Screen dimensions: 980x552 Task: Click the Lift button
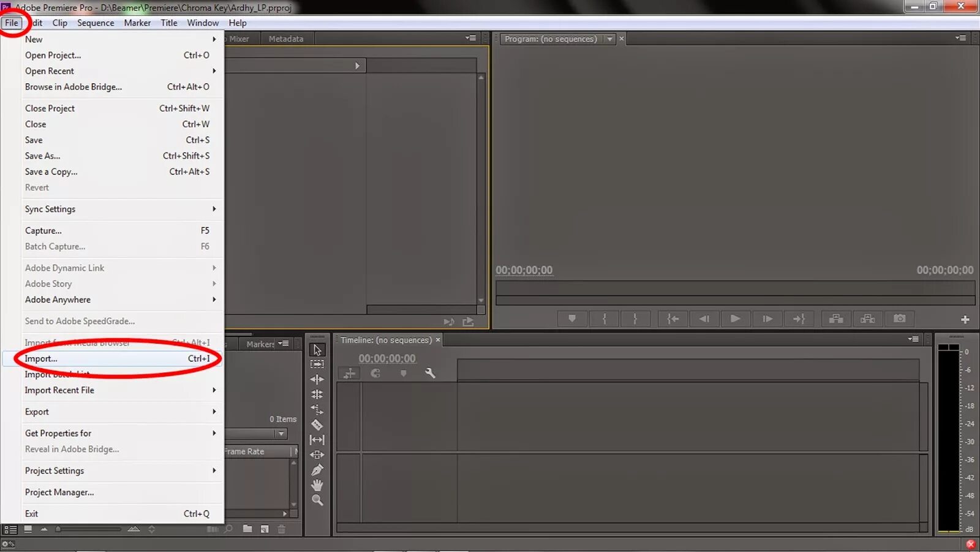coord(836,319)
